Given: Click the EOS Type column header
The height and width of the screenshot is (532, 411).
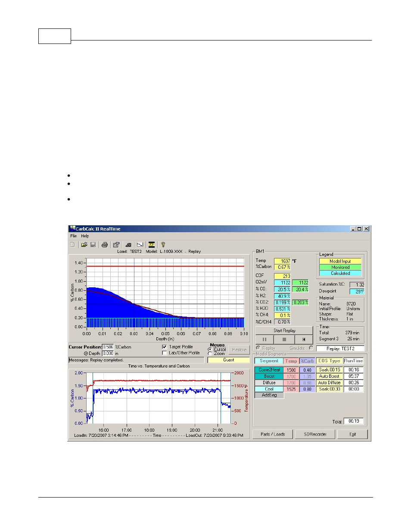Looking at the screenshot, I should click(x=330, y=361).
